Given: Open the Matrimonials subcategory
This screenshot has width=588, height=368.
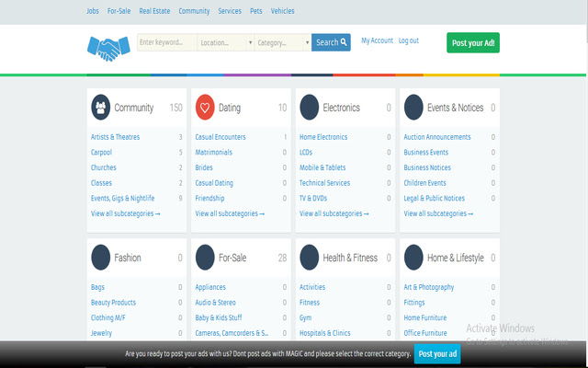Looking at the screenshot, I should pyautogui.click(x=214, y=153).
